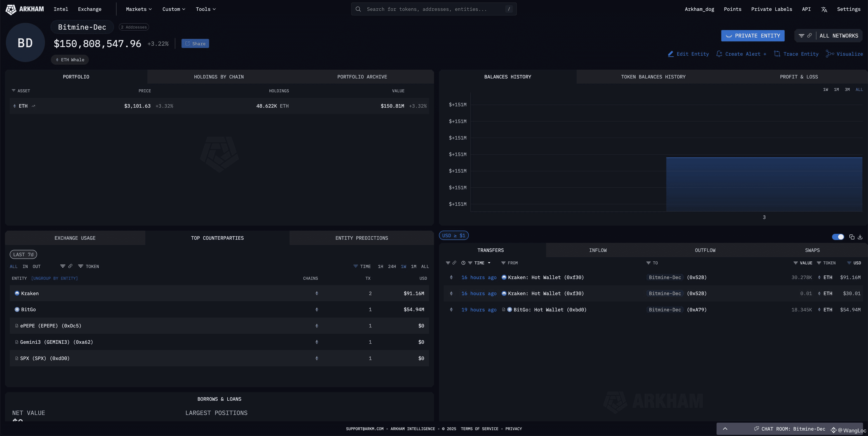
Task: Click the Create Alert bell icon
Action: pyautogui.click(x=719, y=54)
